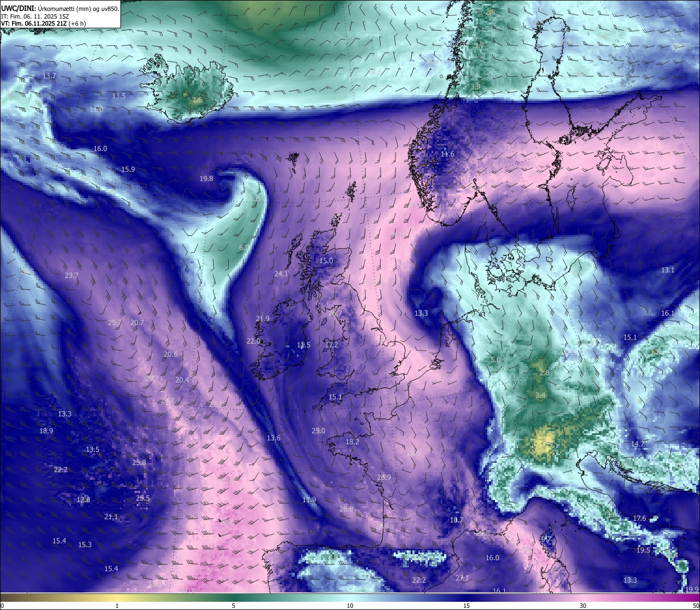Click the UWC/DINI Úrkomumætti title line
The height and width of the screenshot is (610, 700).
tap(60, 8)
